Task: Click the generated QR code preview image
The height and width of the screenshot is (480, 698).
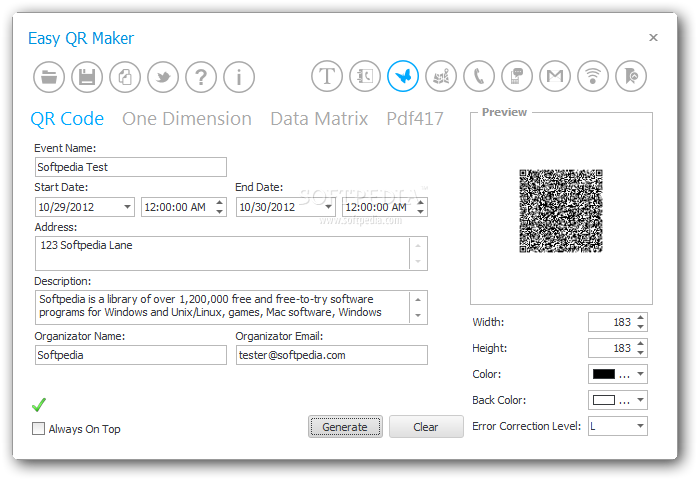Action: click(x=561, y=211)
